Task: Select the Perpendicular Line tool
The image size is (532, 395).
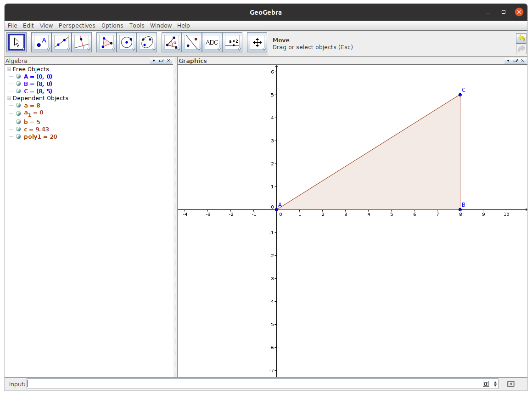Action: (x=81, y=42)
